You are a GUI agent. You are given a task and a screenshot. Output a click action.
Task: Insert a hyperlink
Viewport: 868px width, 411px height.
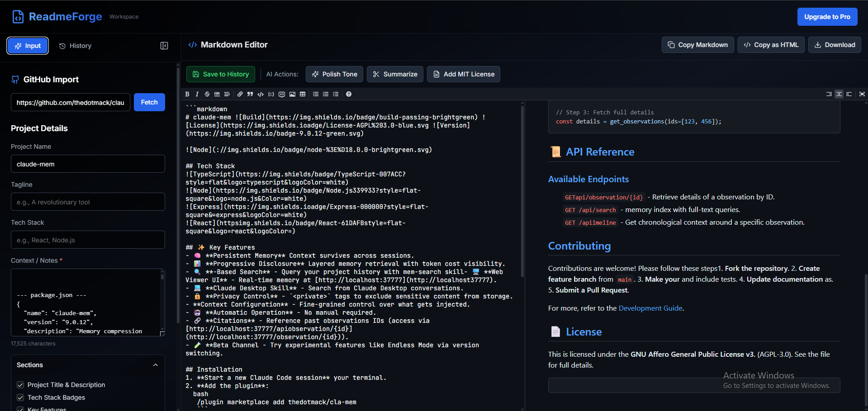240,94
